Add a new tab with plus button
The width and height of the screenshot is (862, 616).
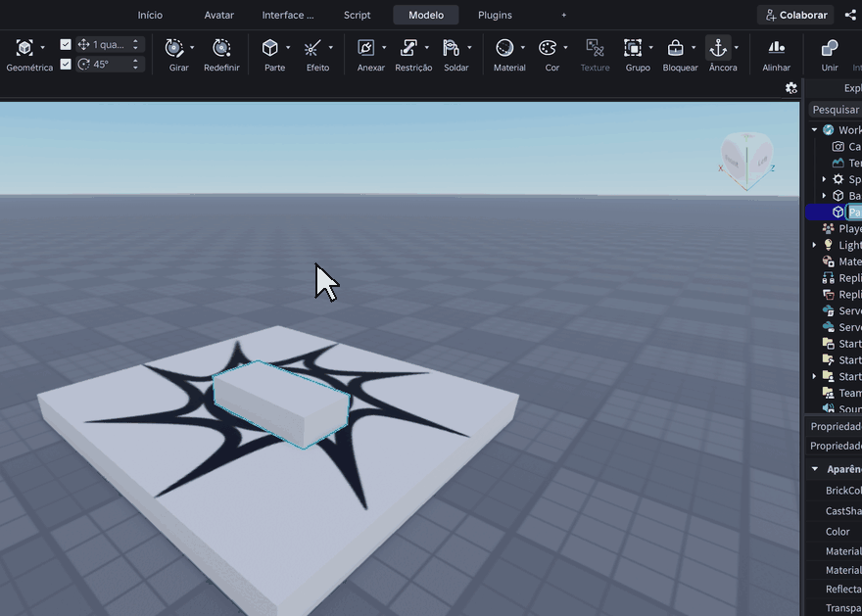coord(563,15)
